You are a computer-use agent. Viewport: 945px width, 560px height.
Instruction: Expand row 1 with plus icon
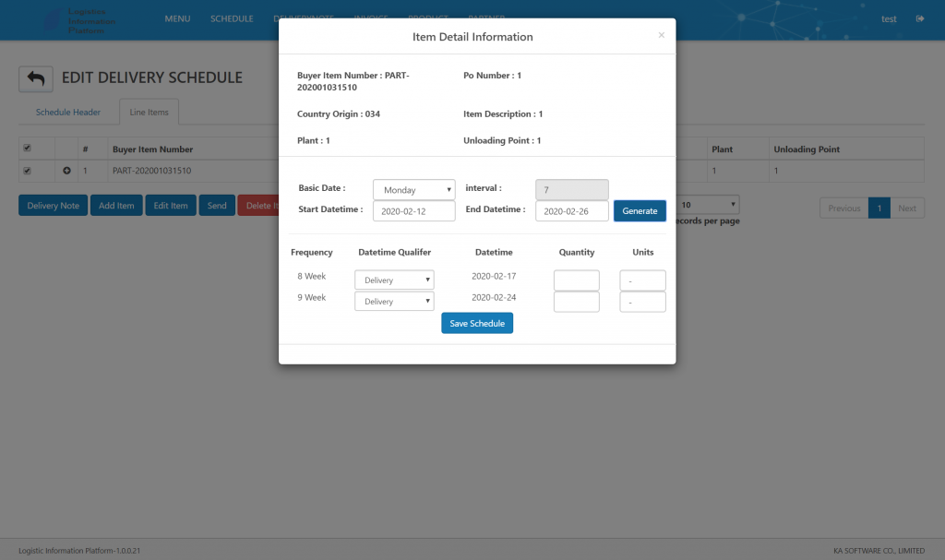(66, 171)
